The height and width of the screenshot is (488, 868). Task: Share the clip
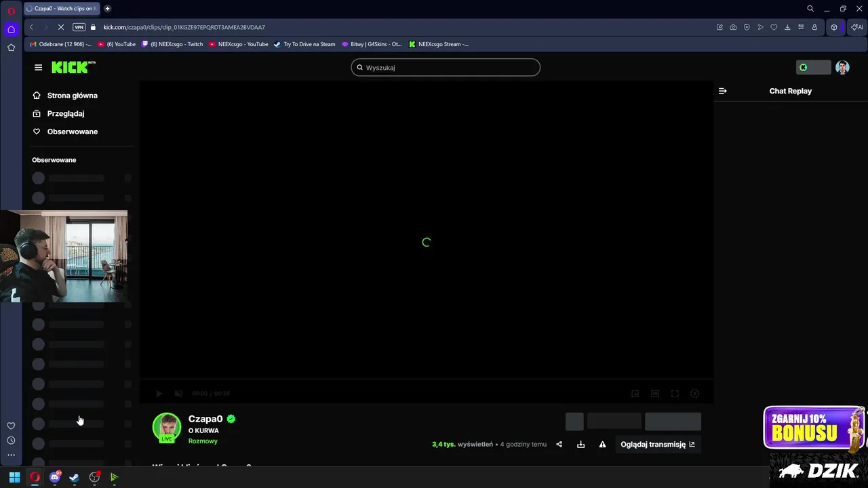(x=559, y=445)
